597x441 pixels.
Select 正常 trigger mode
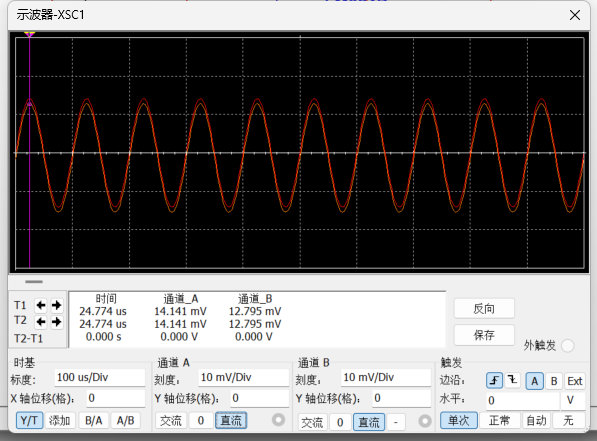click(x=500, y=420)
